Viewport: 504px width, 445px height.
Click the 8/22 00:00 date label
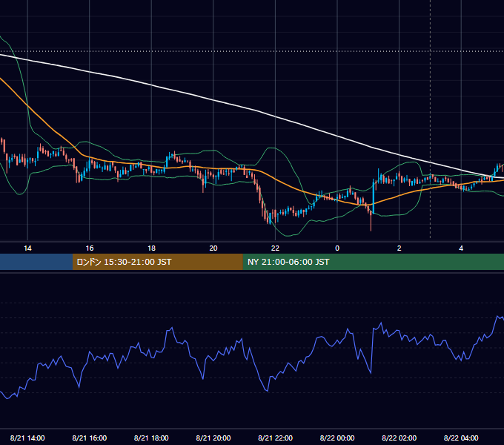coord(337,438)
